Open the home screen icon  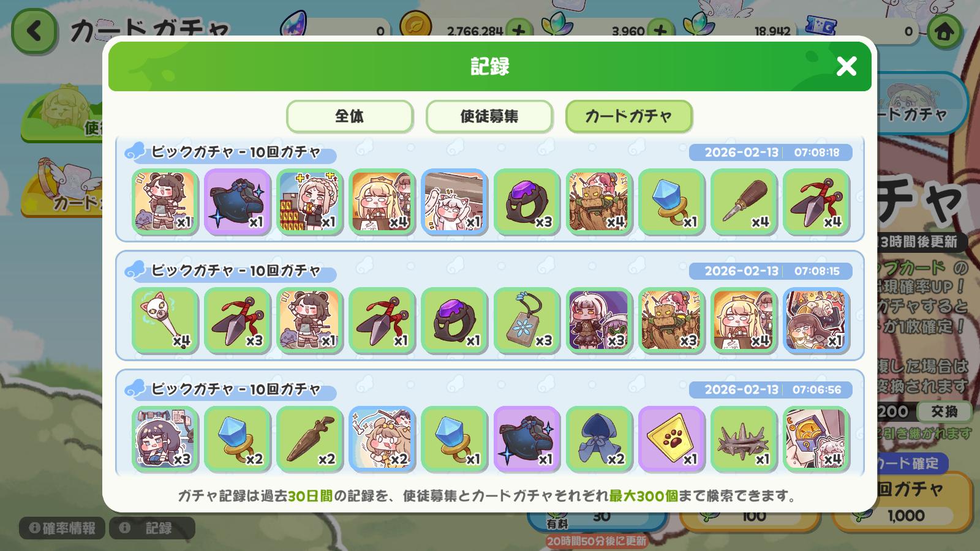point(944,31)
